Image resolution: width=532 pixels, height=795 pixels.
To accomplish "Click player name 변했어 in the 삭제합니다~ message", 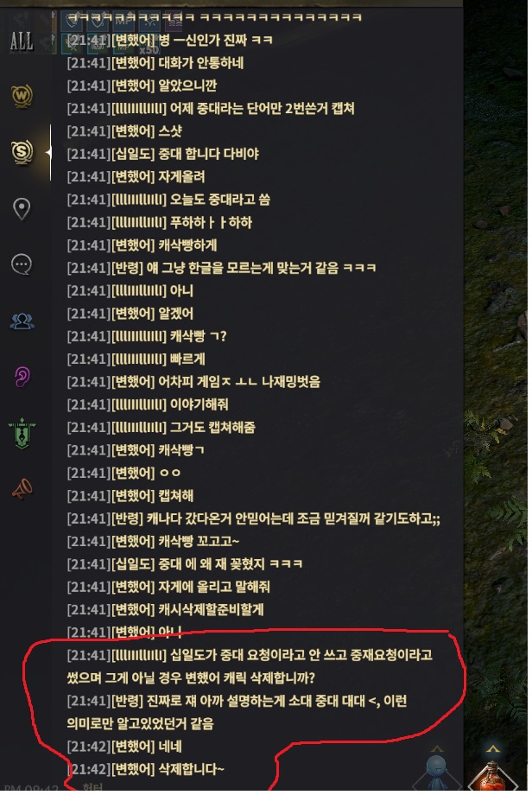I will (x=133, y=769).
